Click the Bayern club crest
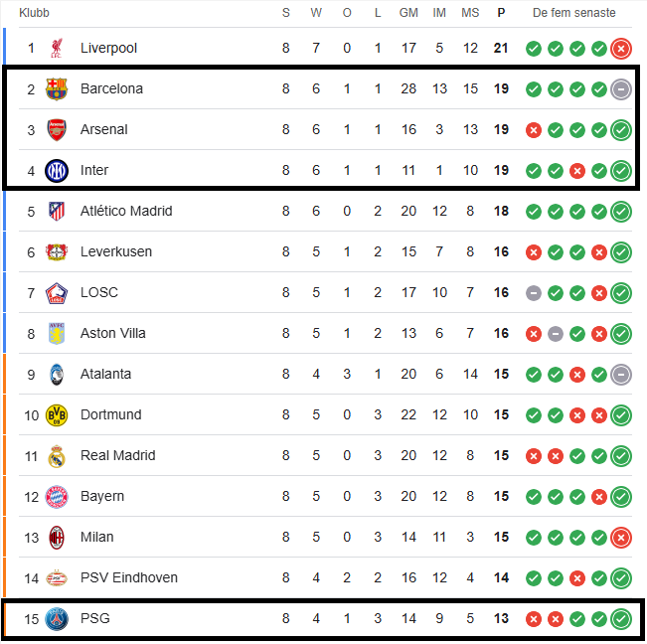647x644 pixels. tap(57, 497)
